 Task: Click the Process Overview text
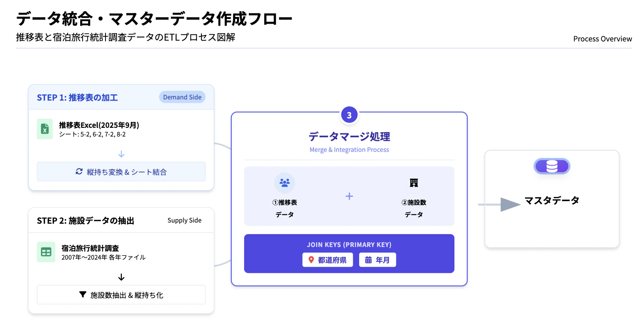(603, 39)
